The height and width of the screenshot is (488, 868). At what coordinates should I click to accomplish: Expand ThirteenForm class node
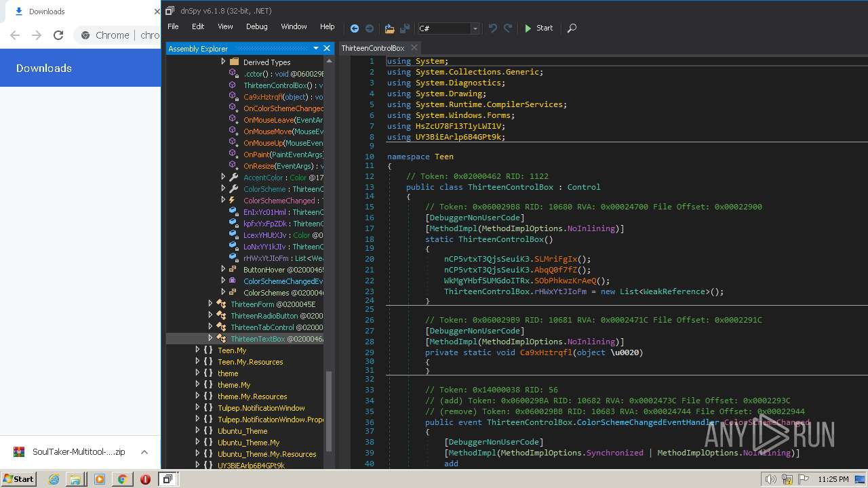click(x=210, y=304)
